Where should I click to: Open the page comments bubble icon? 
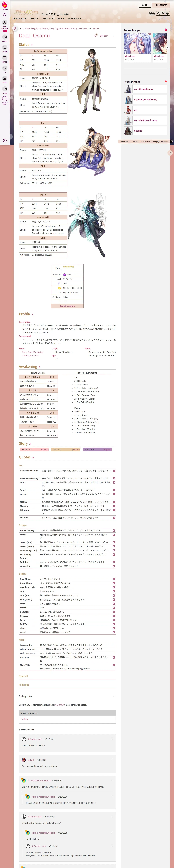(96, 35)
